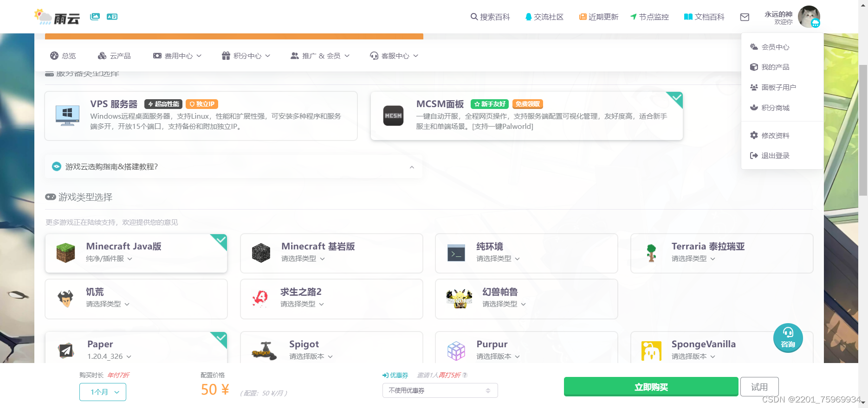Click the 雨云 rain cloud logo
The image size is (868, 408).
[x=57, y=17]
